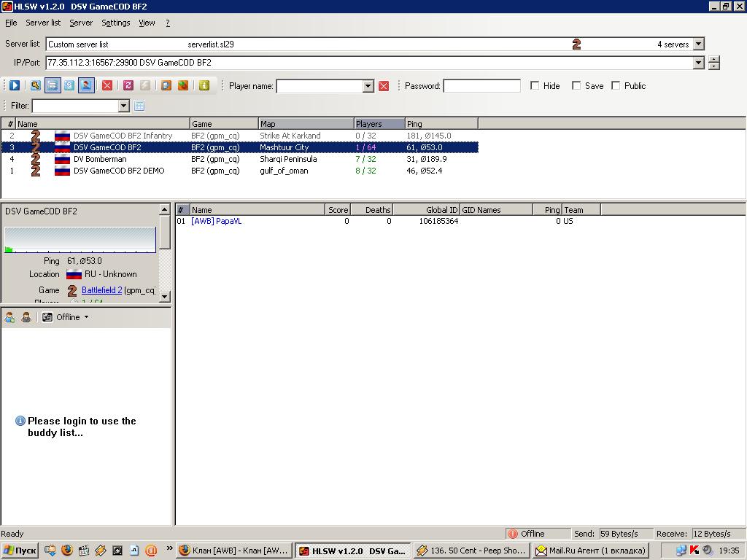
Task: Open the Settings menu
Action: (115, 23)
